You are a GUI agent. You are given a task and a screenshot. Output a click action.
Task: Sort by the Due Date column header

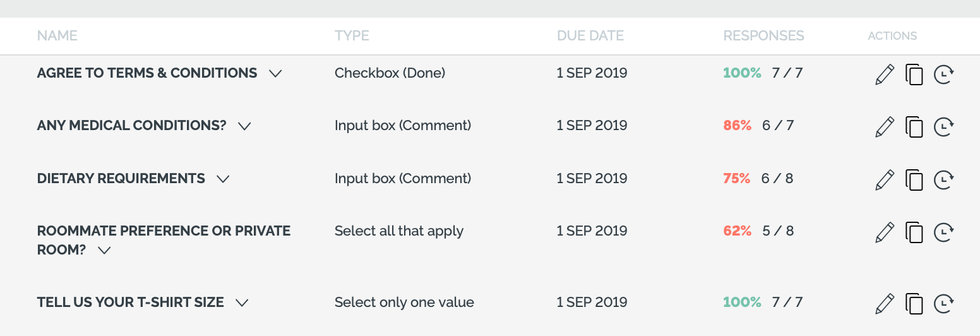(x=590, y=36)
